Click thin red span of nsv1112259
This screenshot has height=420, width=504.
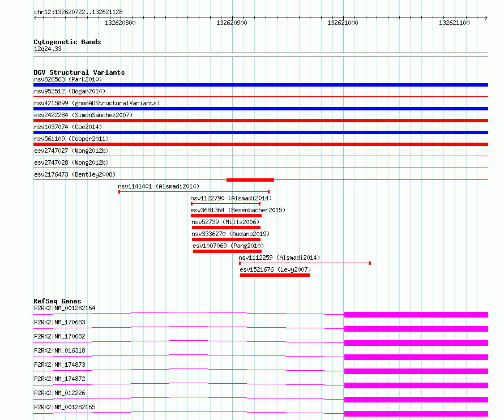coord(305,263)
